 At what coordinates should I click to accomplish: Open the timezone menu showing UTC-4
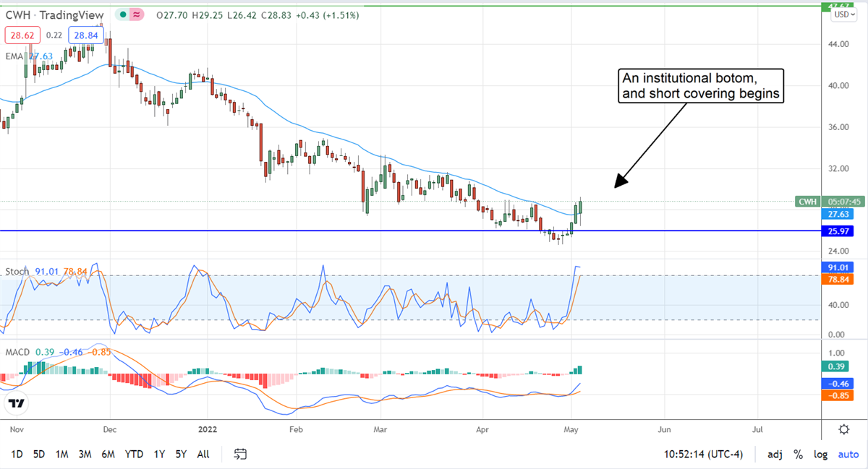click(x=712, y=455)
